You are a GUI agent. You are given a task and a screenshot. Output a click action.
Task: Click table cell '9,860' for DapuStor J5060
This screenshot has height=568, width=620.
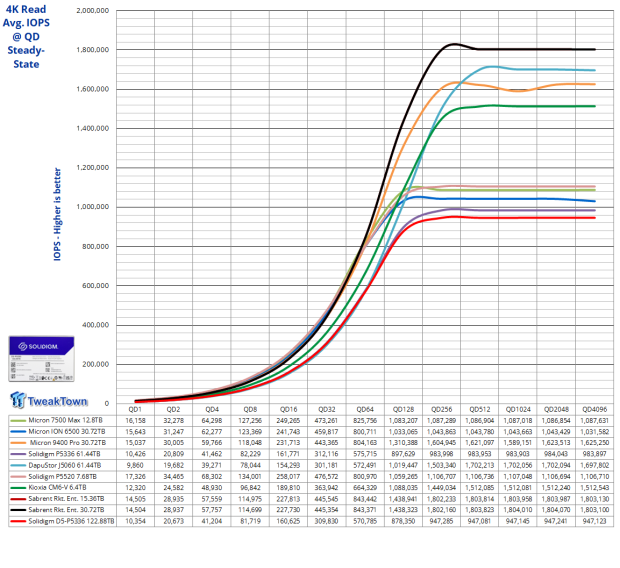[x=135, y=465]
